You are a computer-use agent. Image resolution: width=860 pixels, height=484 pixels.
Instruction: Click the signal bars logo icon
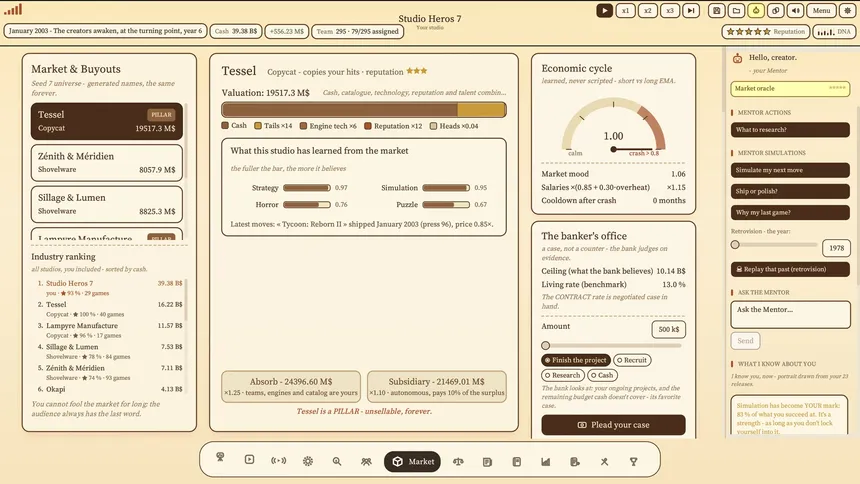(13, 9)
